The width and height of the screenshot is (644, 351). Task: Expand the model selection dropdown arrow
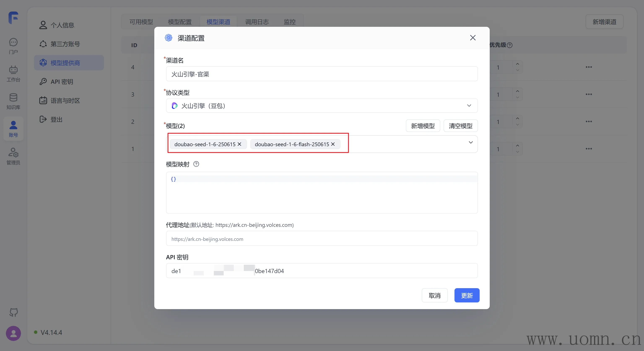tap(471, 142)
